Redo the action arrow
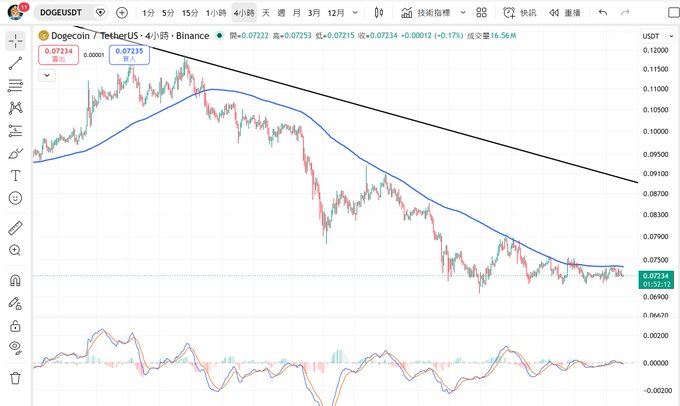 tap(625, 13)
